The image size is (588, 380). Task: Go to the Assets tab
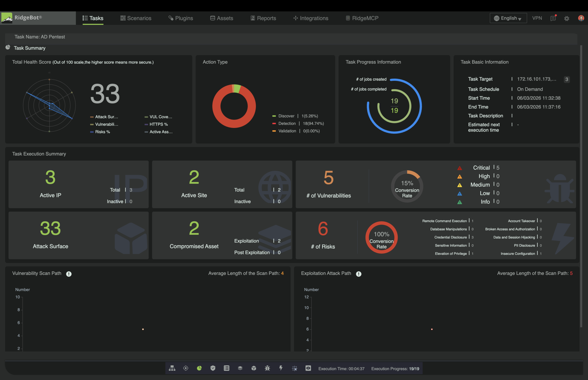coord(221,18)
